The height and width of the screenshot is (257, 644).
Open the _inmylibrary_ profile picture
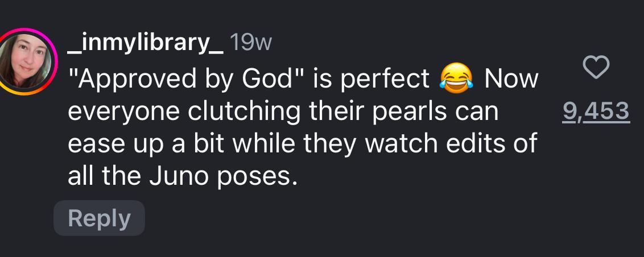[x=30, y=60]
